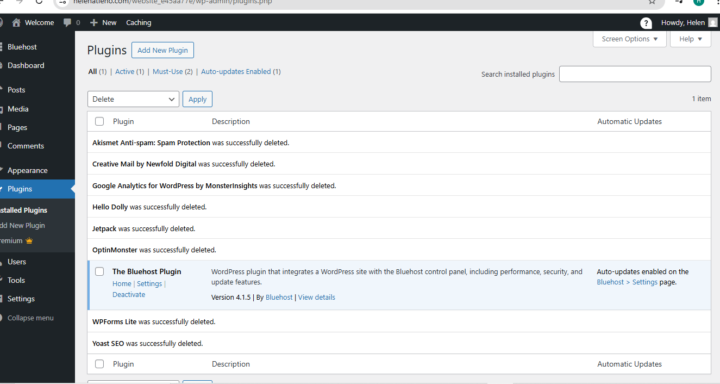Image resolution: width=720 pixels, height=384 pixels.
Task: Open the Comments sidebar menu
Action: pos(25,146)
